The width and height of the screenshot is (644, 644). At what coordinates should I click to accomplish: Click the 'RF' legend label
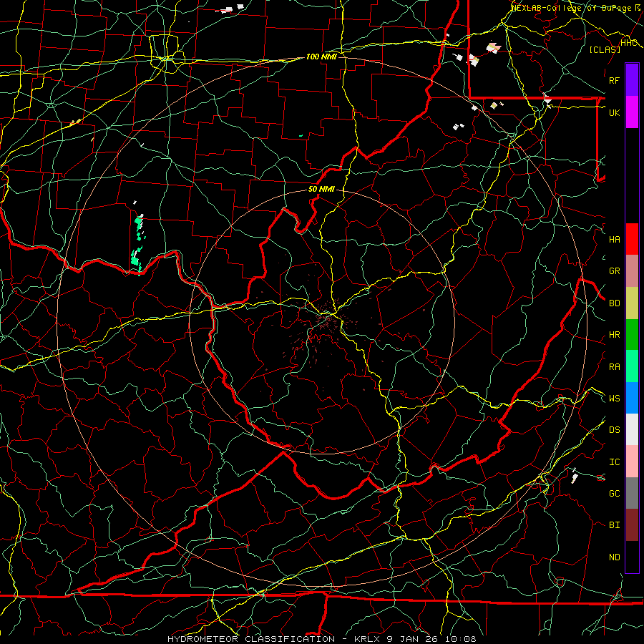(615, 80)
